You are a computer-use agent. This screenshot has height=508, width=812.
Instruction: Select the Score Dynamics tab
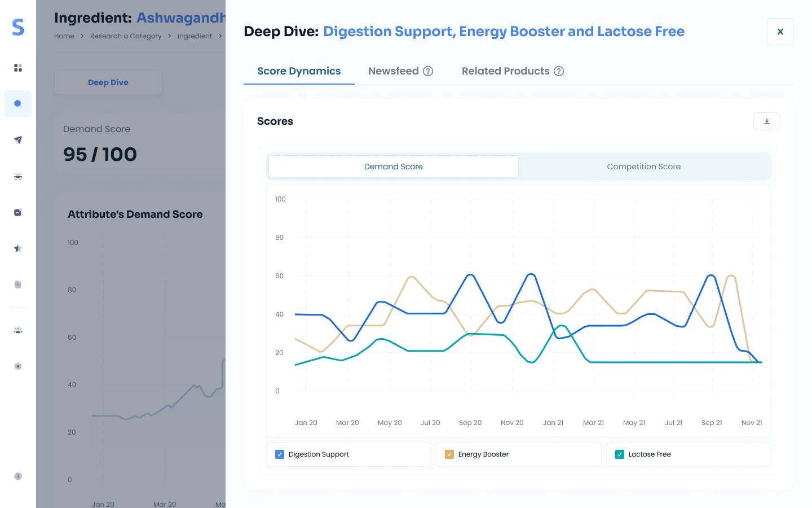click(299, 71)
